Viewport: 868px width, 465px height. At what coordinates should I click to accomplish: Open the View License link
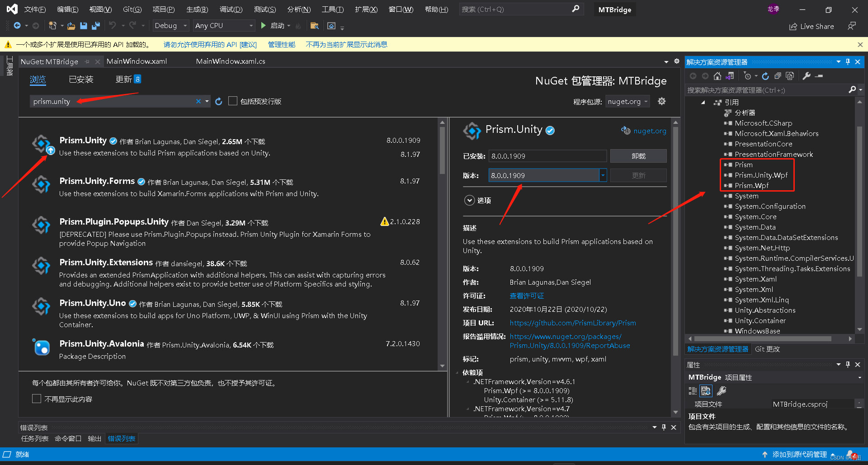click(527, 296)
